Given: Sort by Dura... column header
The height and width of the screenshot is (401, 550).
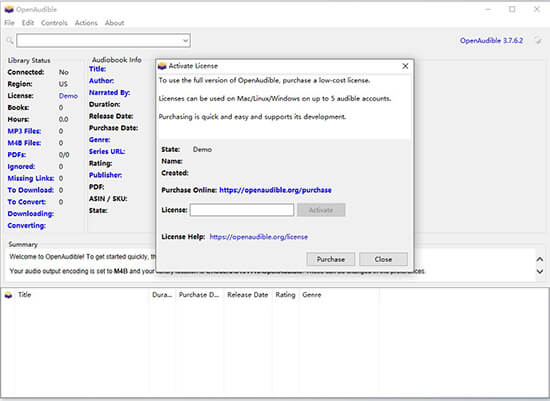Looking at the screenshot, I should point(162,295).
